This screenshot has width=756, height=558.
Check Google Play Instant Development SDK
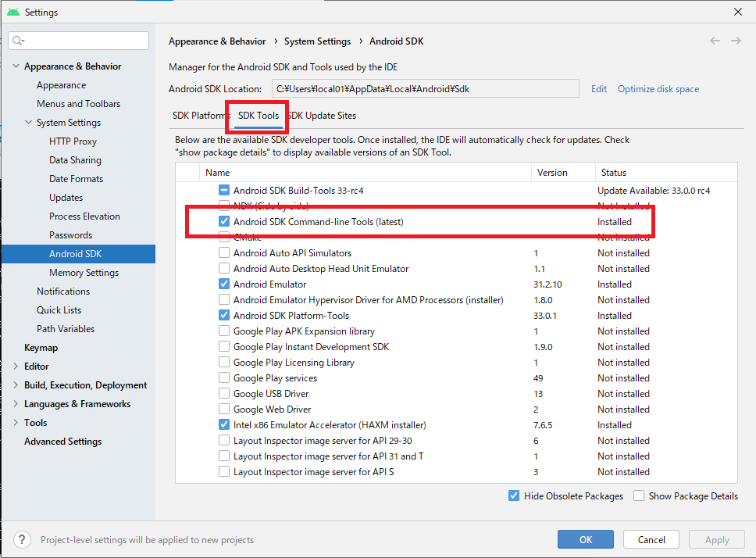(223, 346)
